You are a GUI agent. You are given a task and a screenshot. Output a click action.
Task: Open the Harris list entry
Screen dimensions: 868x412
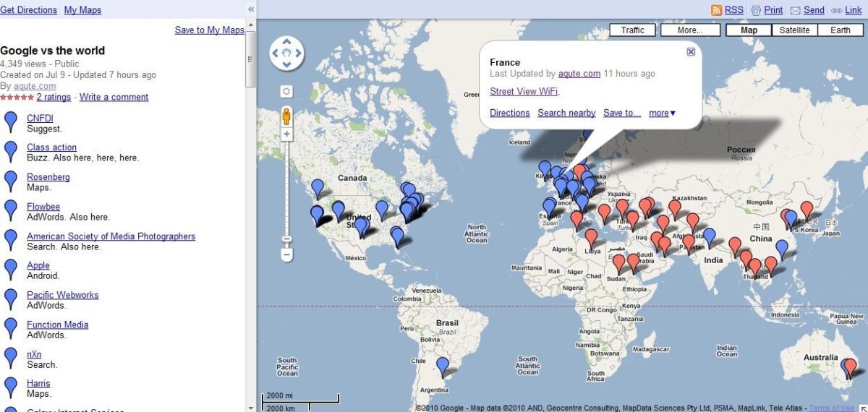pos(38,384)
